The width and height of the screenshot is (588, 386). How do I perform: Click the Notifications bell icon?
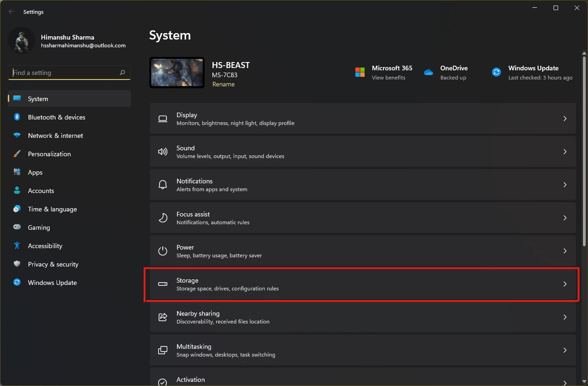click(163, 185)
